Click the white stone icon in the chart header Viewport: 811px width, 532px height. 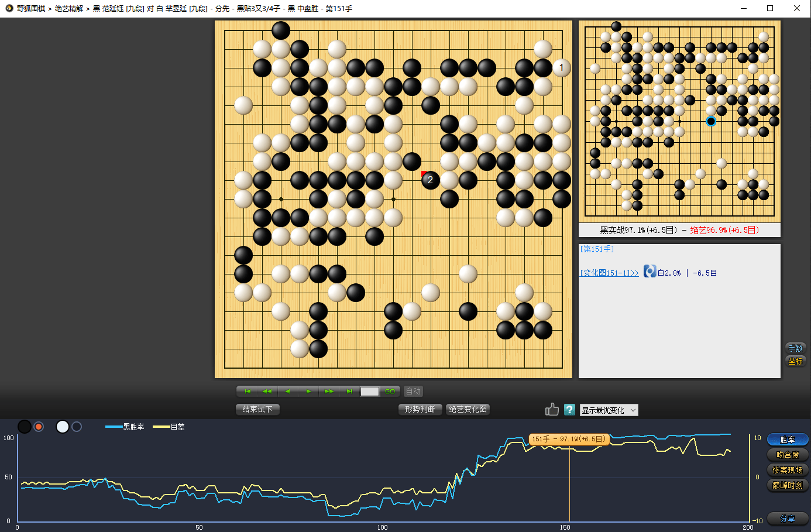63,427
